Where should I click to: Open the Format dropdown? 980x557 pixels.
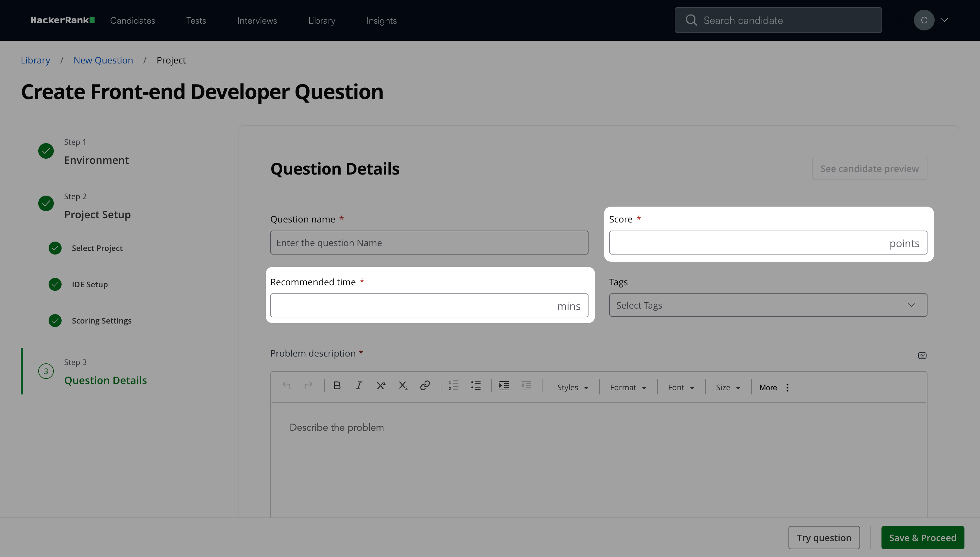coord(628,388)
